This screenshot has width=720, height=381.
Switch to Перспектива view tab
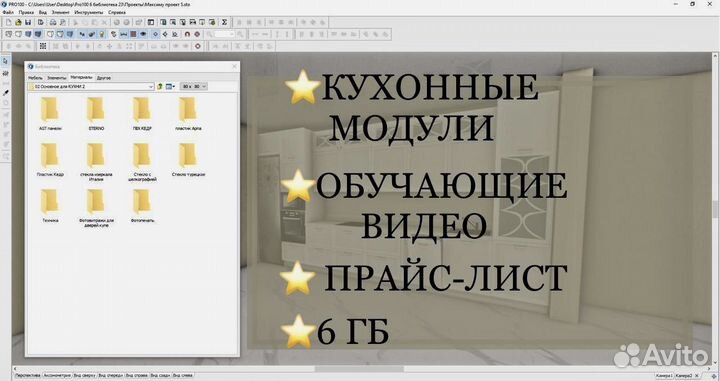28,375
